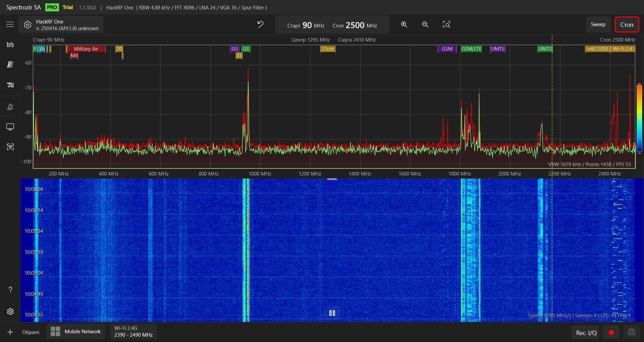The height and width of the screenshot is (342, 644).
Task: Click the 23cm band label
Action: [x=328, y=49]
